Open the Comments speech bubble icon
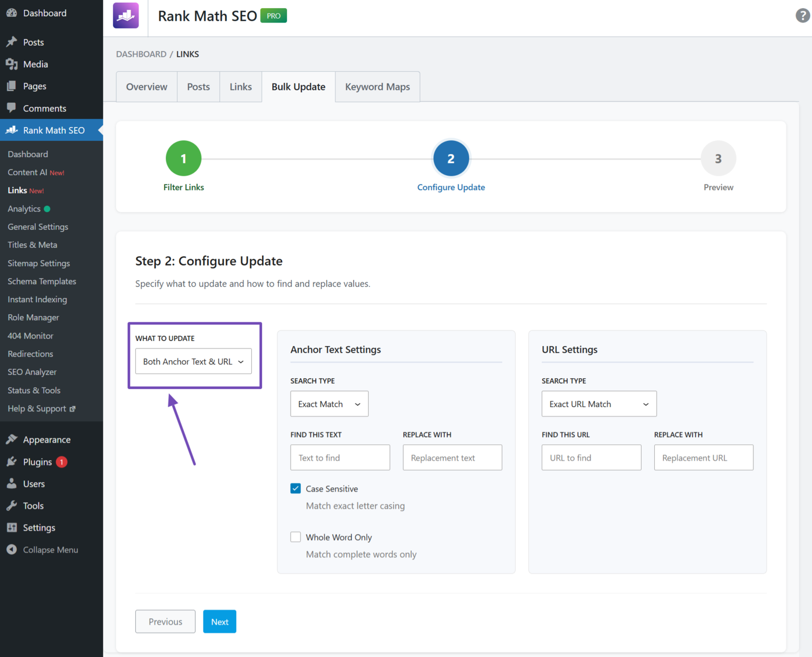Screen dimensions: 812x657 (12, 108)
